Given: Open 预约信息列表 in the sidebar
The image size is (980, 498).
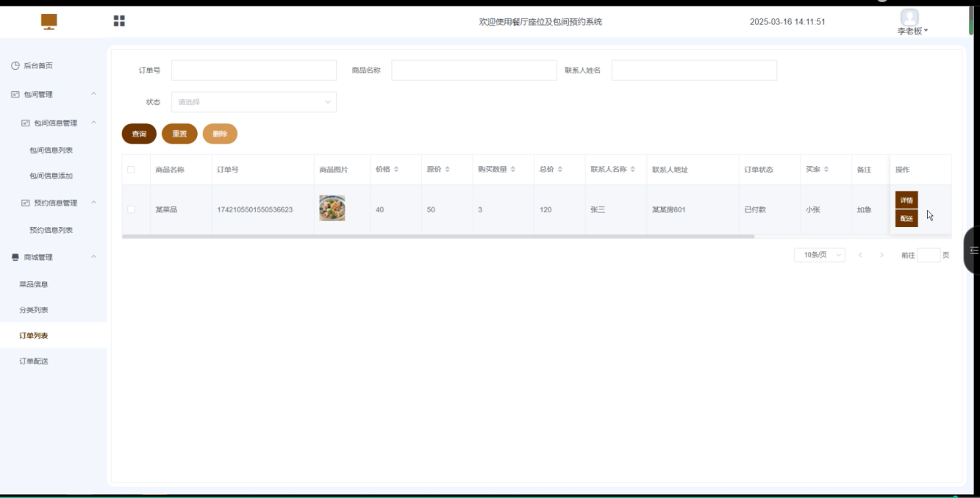Looking at the screenshot, I should click(x=53, y=230).
